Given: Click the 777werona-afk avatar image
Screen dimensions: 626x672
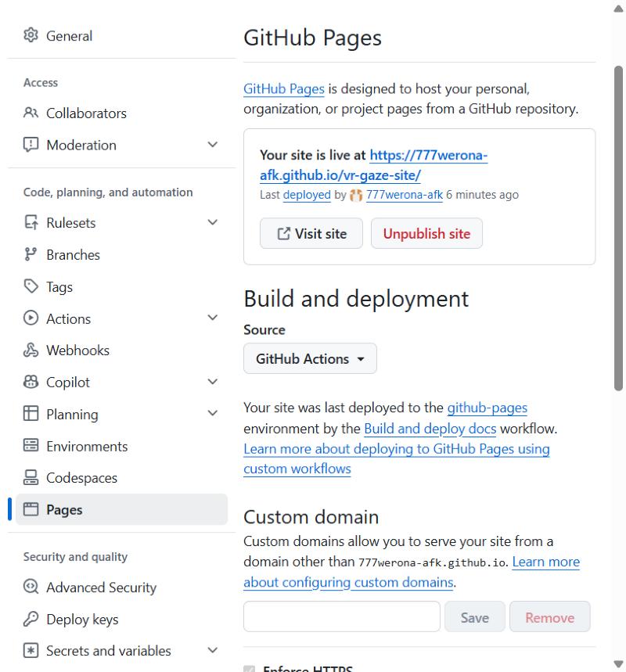Looking at the screenshot, I should (x=356, y=195).
